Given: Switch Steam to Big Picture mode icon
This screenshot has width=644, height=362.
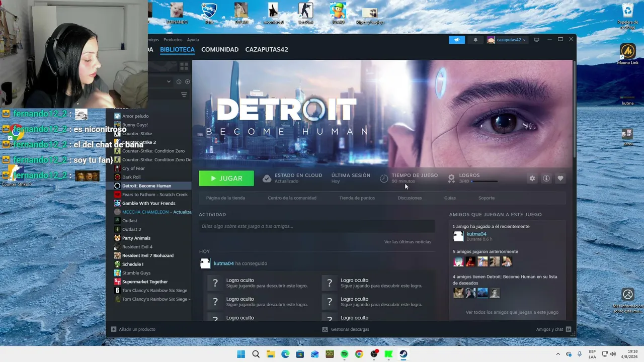Looking at the screenshot, I should (536, 40).
